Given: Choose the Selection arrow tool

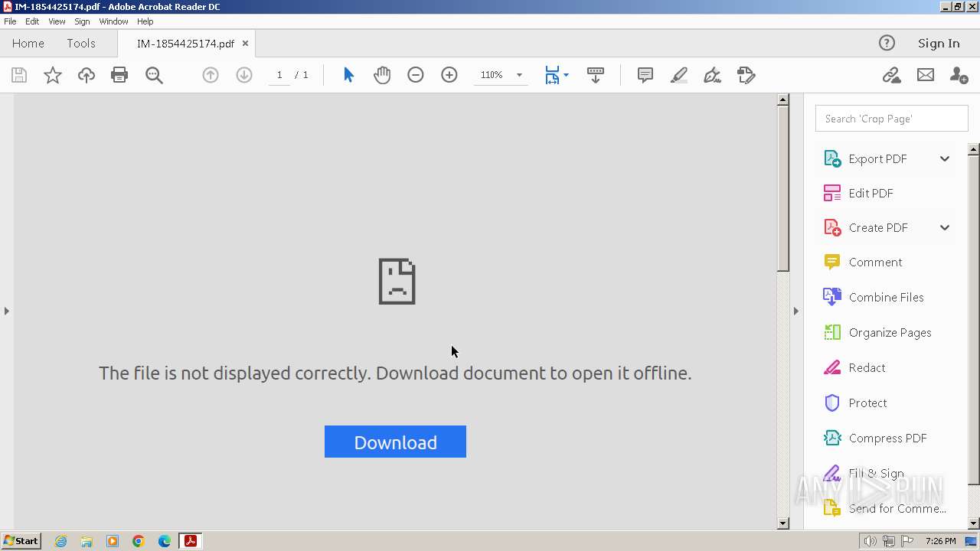Looking at the screenshot, I should coord(348,75).
